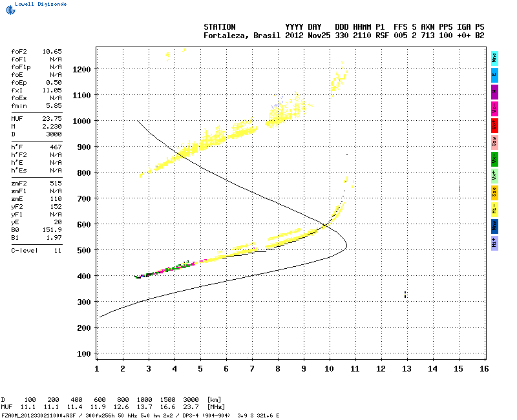This screenshot has width=517, height=420.
Task: Select the lavender Hi+ legend swatch
Action: pos(494,243)
